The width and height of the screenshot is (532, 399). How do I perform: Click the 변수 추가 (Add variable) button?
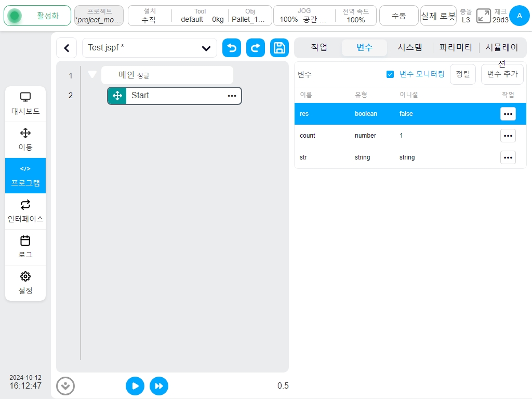pos(502,74)
